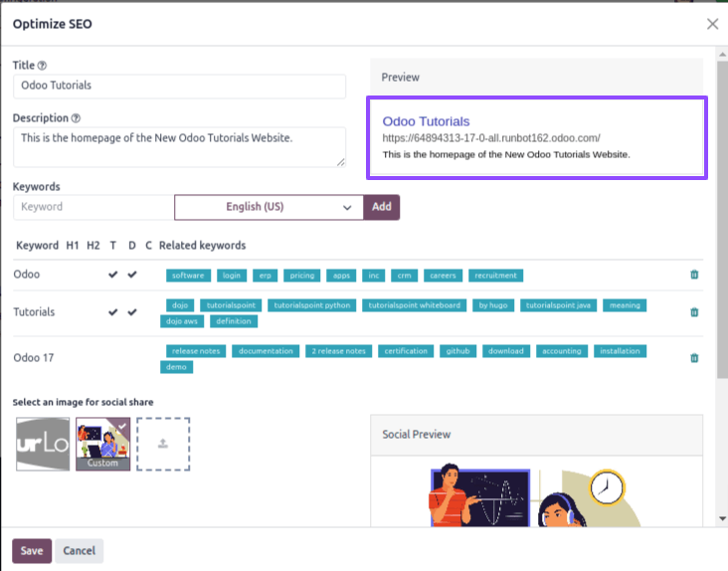728x571 pixels.
Task: Add related keyword 'definition'
Action: click(x=234, y=321)
